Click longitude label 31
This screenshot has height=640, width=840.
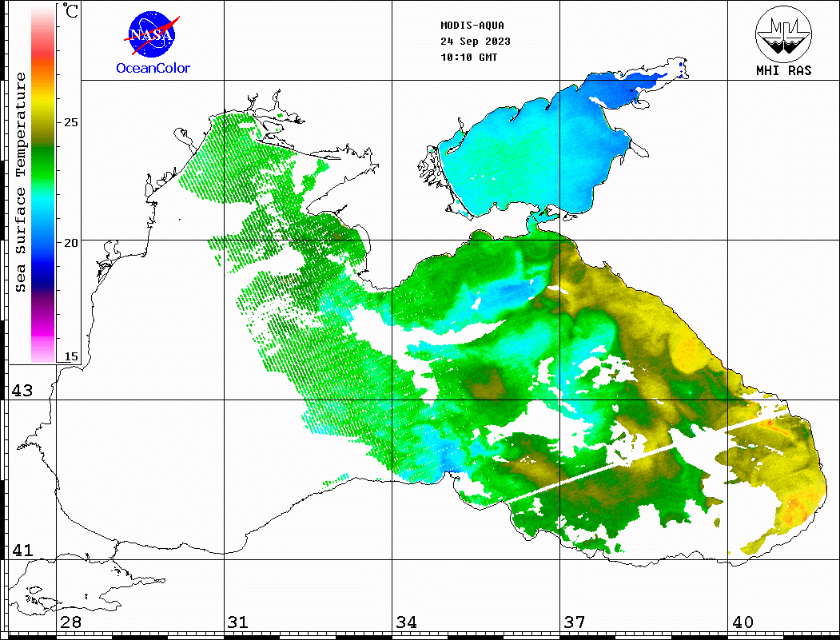pos(238,622)
